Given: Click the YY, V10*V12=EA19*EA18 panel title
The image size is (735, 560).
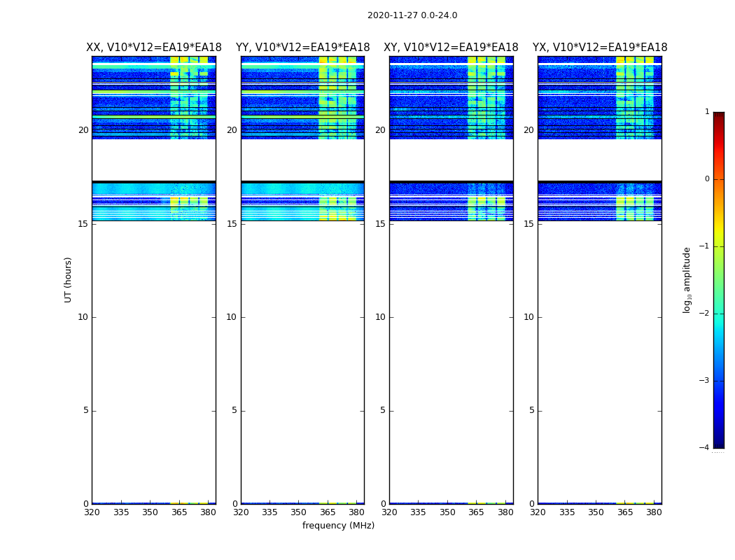Looking at the screenshot, I should pyautogui.click(x=303, y=48).
